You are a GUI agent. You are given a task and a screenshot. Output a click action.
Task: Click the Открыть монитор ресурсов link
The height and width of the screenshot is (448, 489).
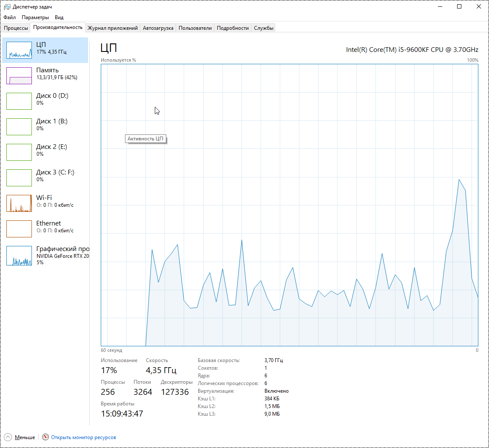coord(83,437)
